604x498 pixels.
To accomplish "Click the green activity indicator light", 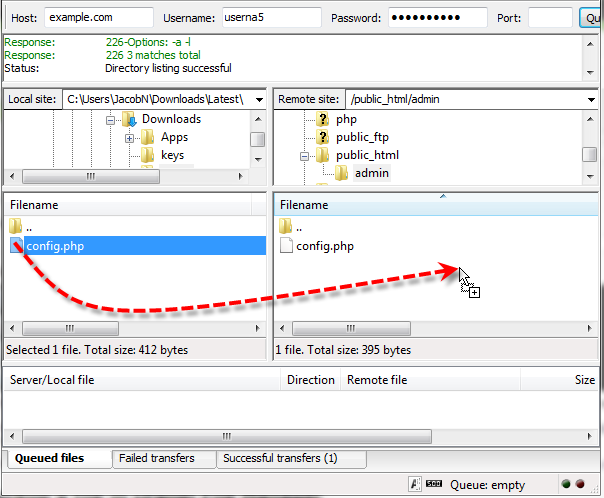I will click(x=566, y=484).
